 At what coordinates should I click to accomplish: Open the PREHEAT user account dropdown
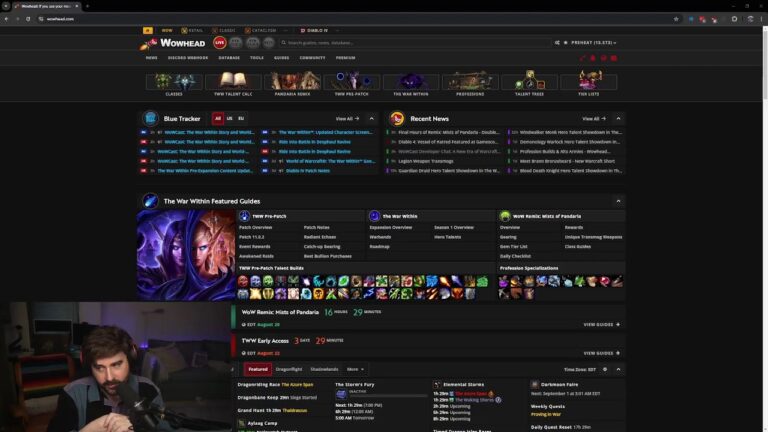click(594, 43)
